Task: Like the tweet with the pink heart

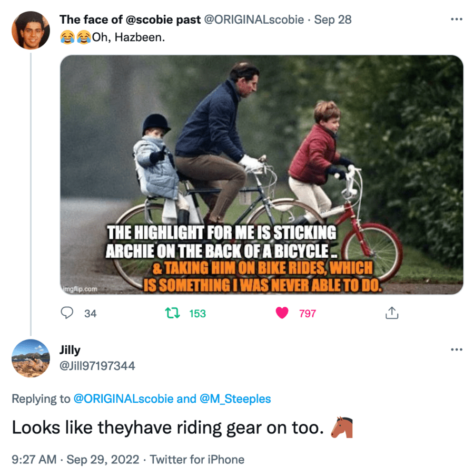Action: 282,313
